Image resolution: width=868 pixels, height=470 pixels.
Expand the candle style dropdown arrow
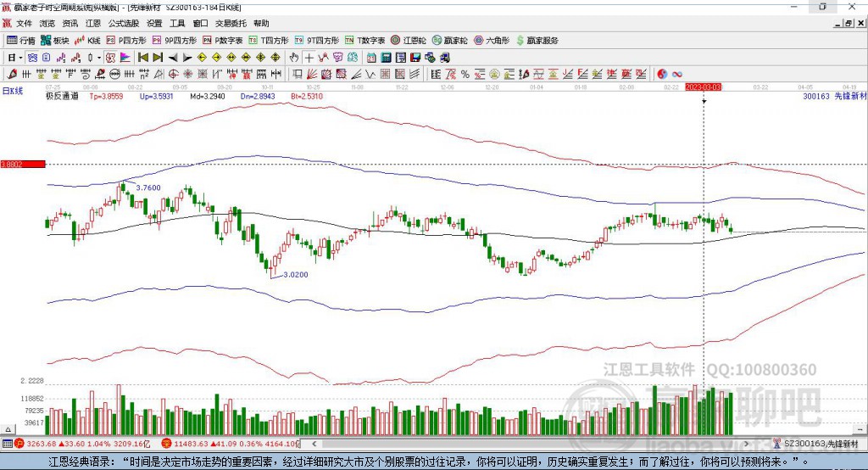click(x=99, y=58)
